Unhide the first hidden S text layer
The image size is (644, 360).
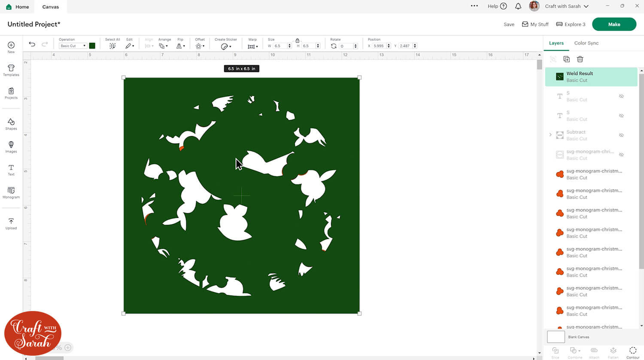(621, 96)
